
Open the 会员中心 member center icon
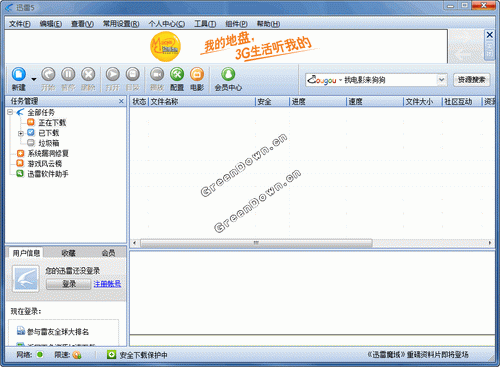coord(228,75)
